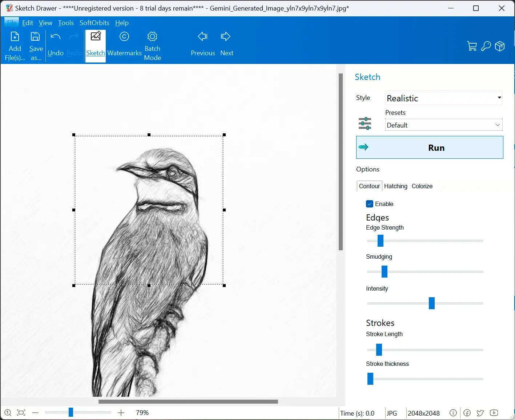Click the image info icon
This screenshot has width=515, height=420.
click(453, 413)
